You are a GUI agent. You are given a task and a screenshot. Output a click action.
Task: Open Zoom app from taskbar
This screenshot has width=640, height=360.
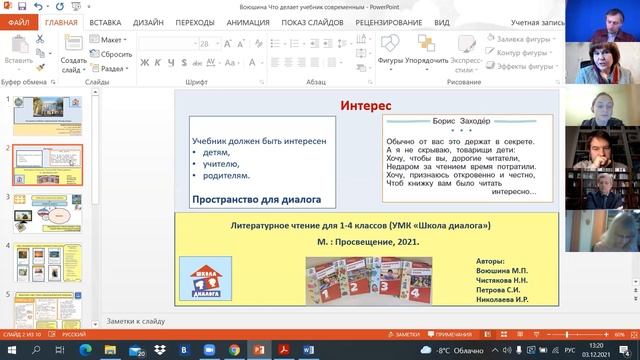click(x=209, y=350)
